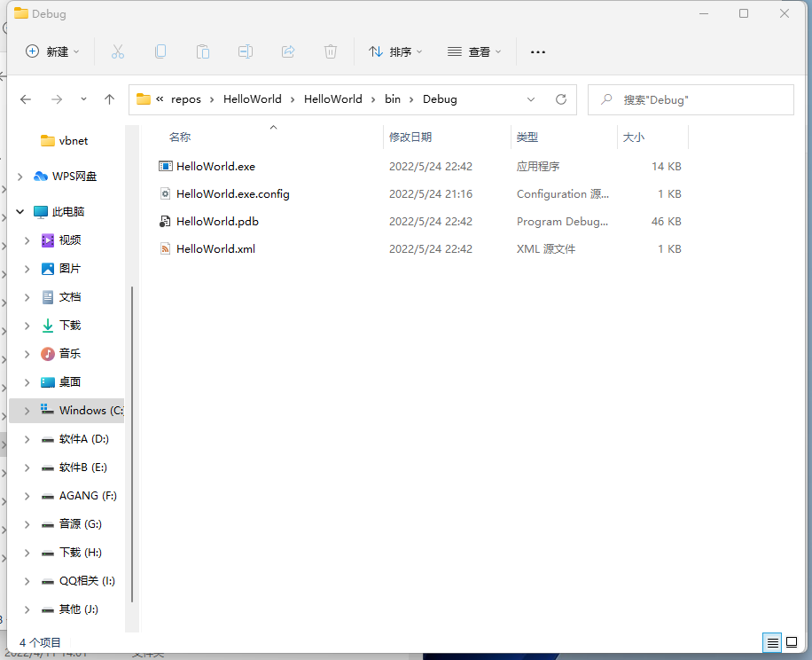
Task: Open the three-dot more options menu
Action: [537, 51]
